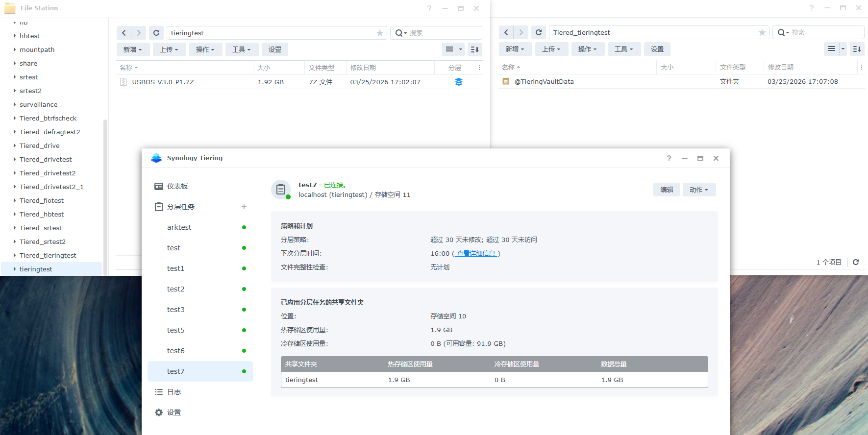Click the 编辑 button for test7

[667, 190]
